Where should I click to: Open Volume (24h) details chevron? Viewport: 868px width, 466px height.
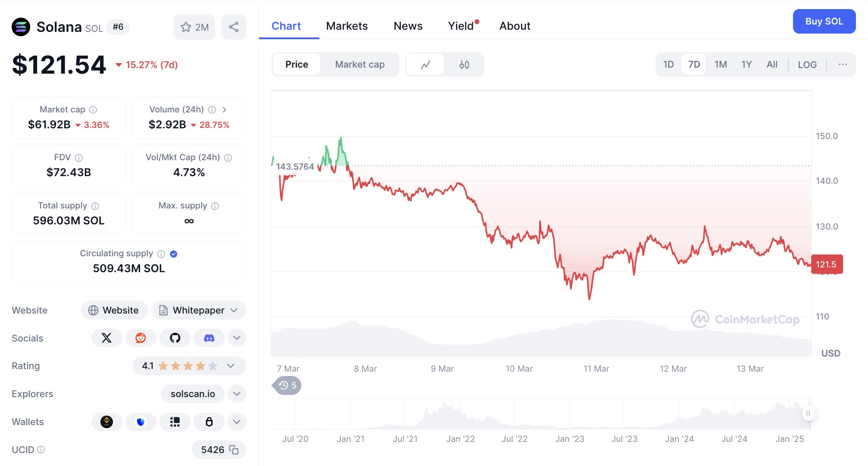coord(224,110)
